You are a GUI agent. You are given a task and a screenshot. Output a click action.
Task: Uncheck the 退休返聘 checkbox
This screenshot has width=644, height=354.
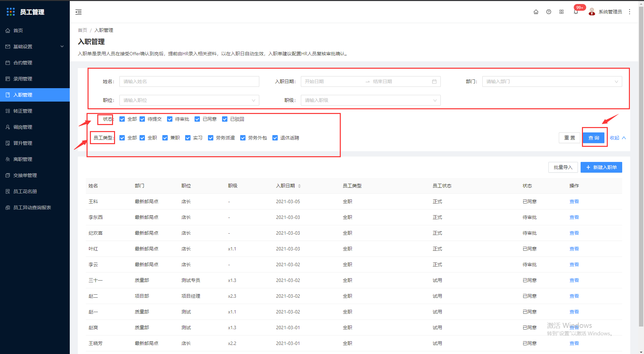[x=275, y=138]
